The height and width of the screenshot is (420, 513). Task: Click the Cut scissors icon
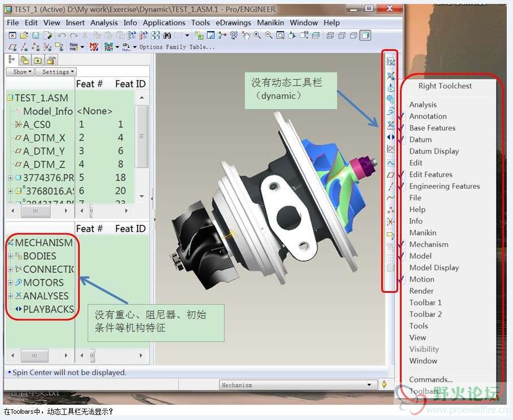pyautogui.click(x=85, y=35)
